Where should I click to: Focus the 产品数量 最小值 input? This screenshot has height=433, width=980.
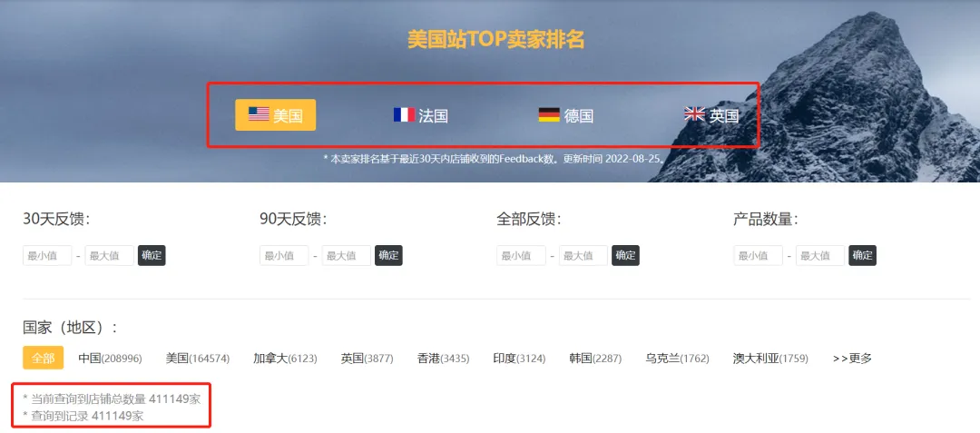[758, 256]
